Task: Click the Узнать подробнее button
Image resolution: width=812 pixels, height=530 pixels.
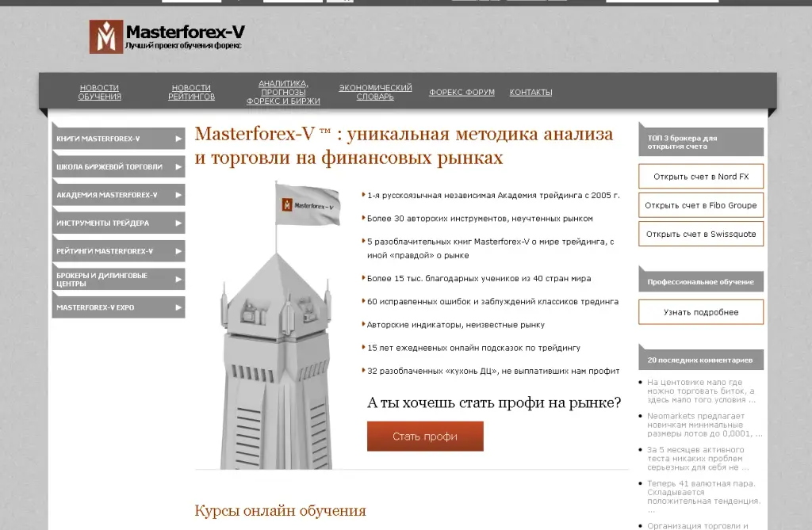Action: click(701, 312)
